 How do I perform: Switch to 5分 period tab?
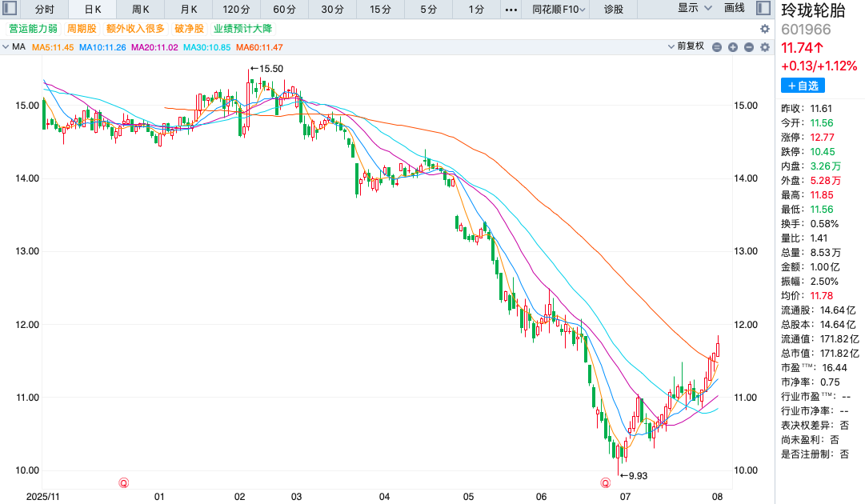(x=428, y=10)
